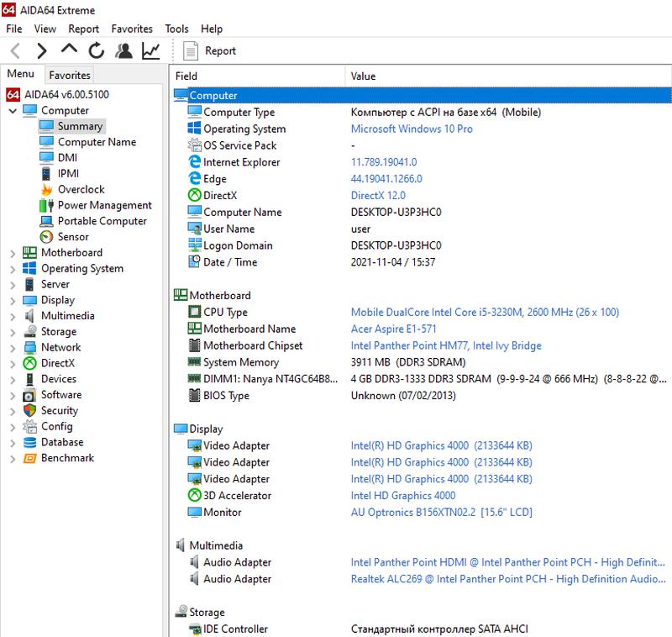
Task: Collapse the Computer tree node
Action: click(12, 111)
